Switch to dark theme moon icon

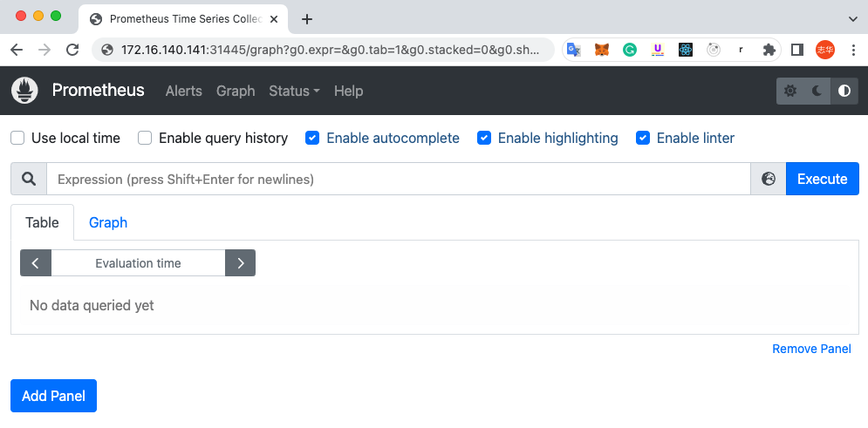click(x=817, y=91)
